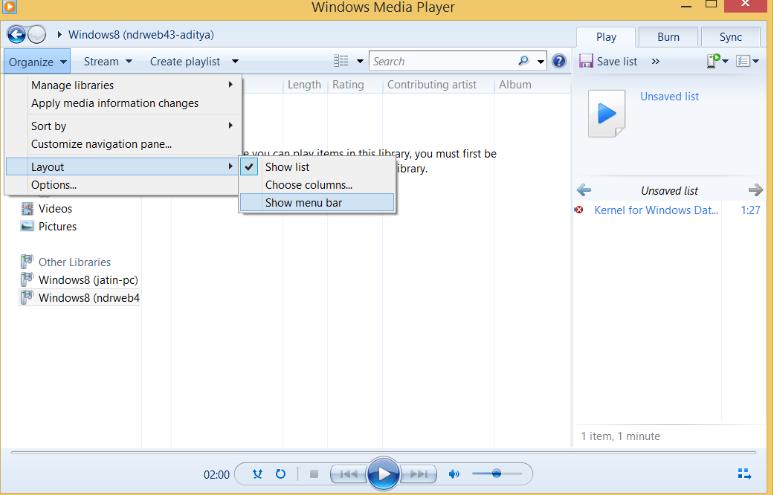Expand the Manage libraries submenu
The image size is (773, 495).
tap(124, 85)
